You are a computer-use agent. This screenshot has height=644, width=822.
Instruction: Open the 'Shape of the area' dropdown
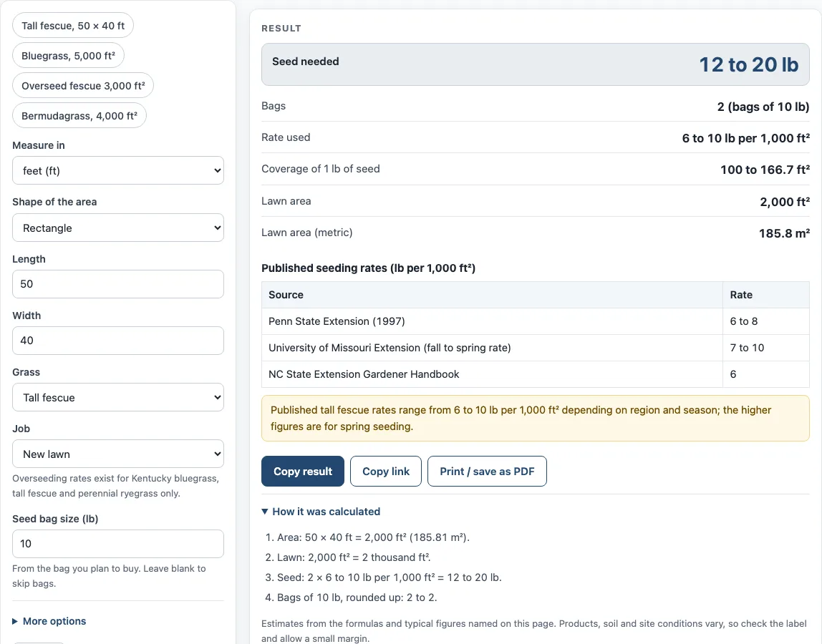(118, 228)
